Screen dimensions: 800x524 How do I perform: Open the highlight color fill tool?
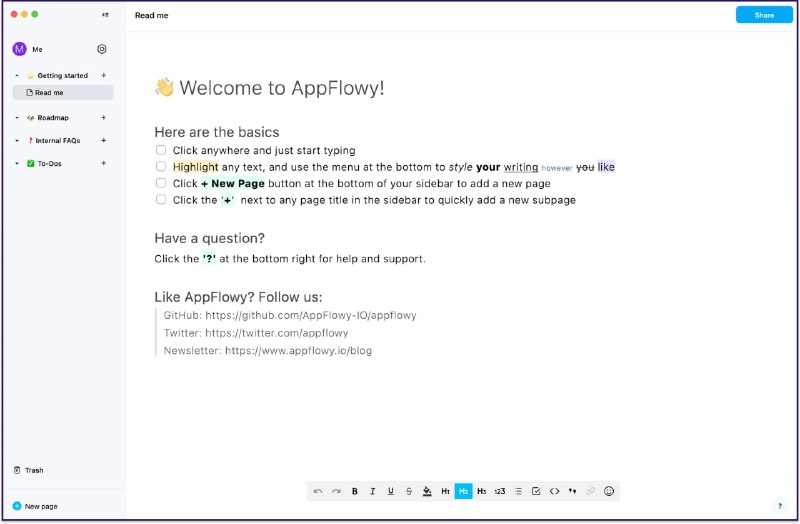coord(427,491)
